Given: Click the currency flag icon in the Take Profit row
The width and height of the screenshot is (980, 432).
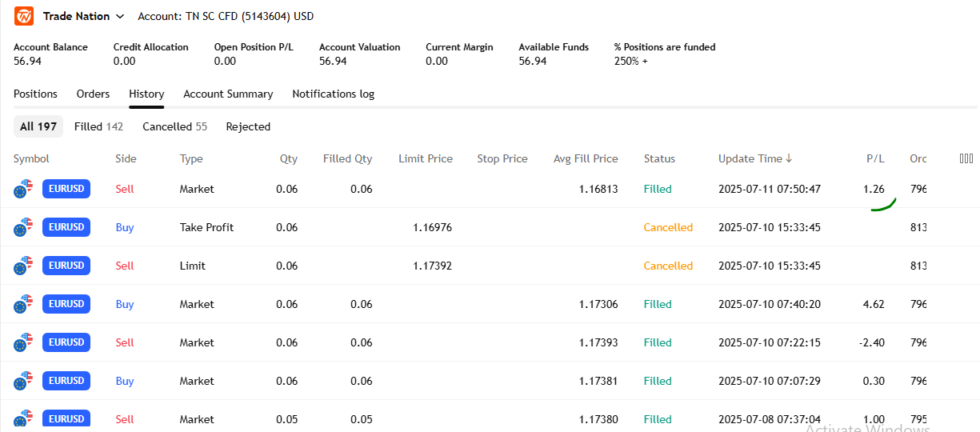Looking at the screenshot, I should (x=23, y=228).
